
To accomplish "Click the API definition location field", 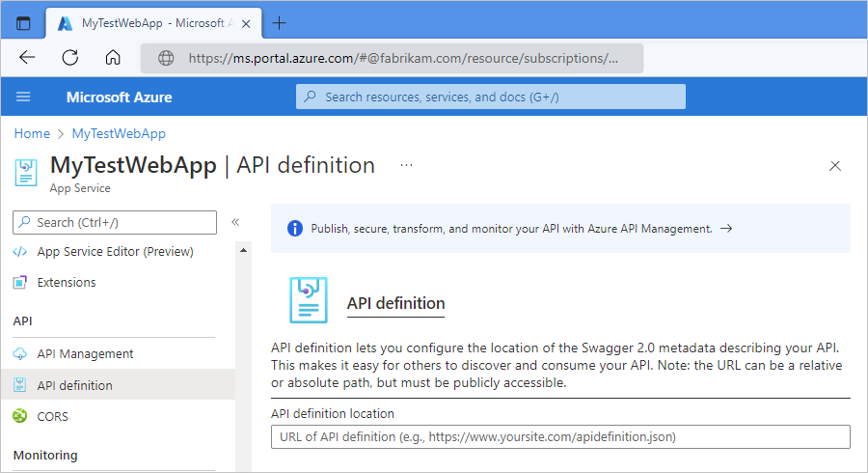I will pos(560,436).
